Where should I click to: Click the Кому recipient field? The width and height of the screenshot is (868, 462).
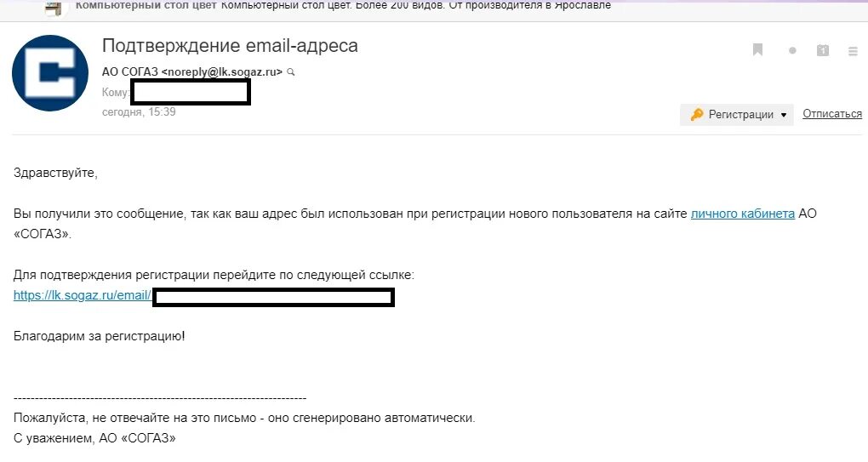[176, 93]
